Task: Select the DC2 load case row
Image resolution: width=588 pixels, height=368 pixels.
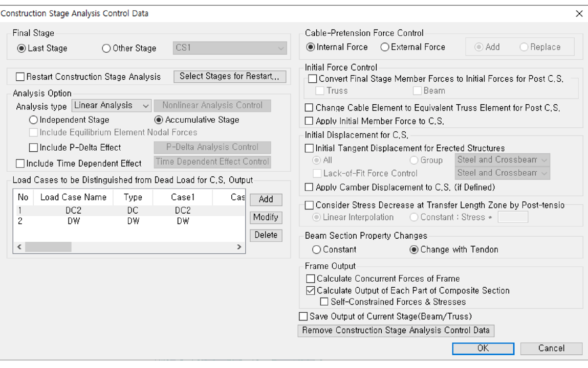Action: coord(77,211)
